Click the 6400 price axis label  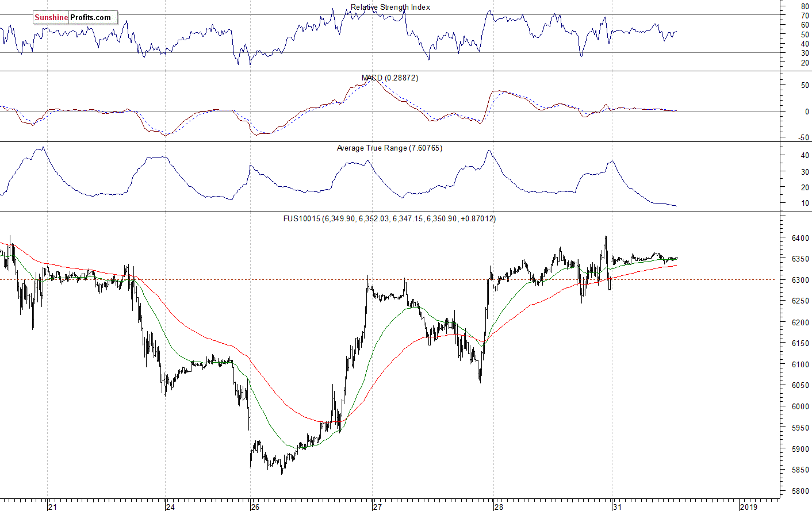point(800,238)
